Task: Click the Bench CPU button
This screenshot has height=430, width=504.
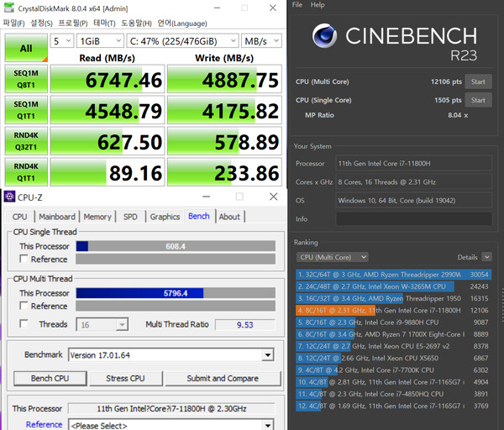Action: (50, 378)
